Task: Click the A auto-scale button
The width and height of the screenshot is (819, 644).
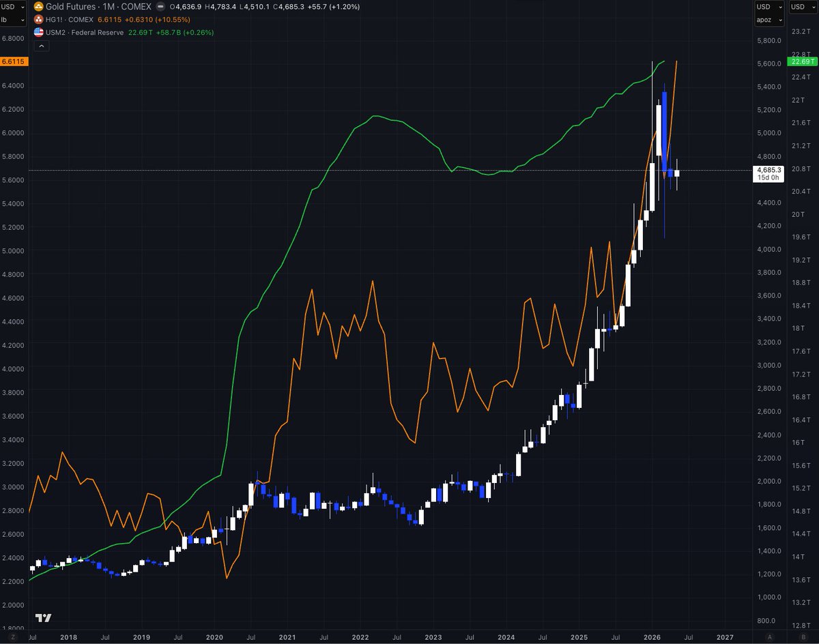Action: pos(769,636)
